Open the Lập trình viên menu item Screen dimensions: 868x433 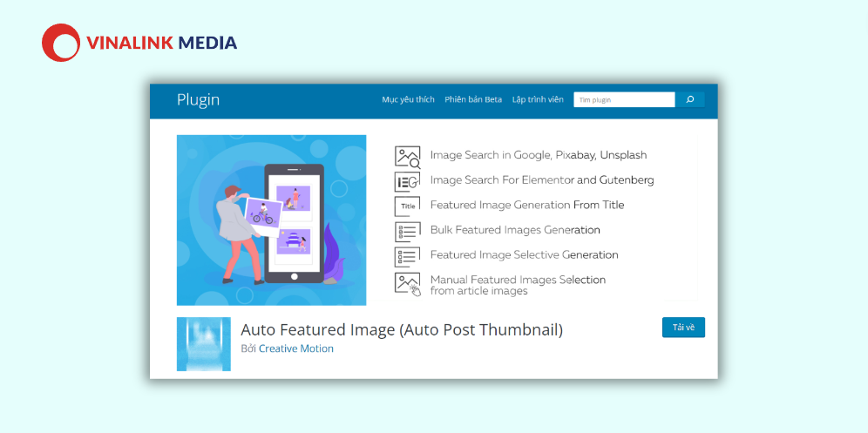point(538,99)
